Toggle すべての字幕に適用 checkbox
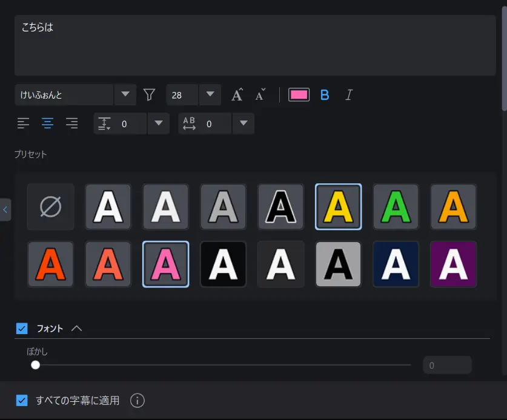Screen dimensions: 507x420 click(x=22, y=400)
